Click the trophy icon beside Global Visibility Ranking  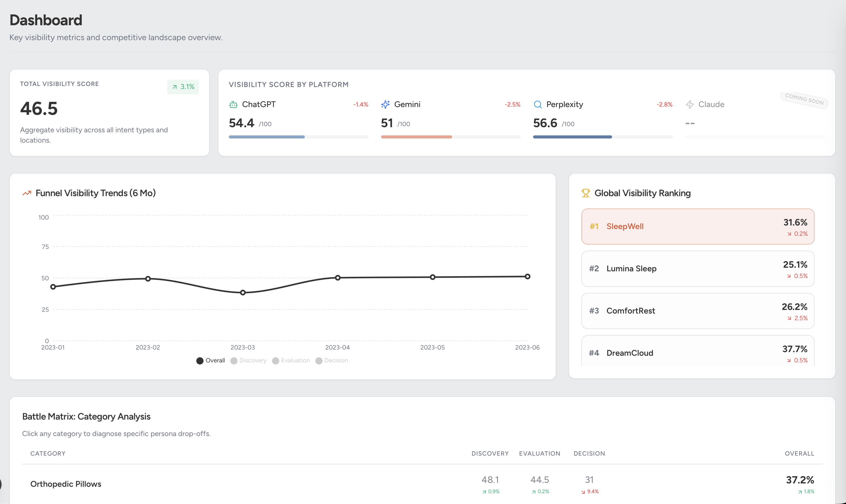pos(585,193)
